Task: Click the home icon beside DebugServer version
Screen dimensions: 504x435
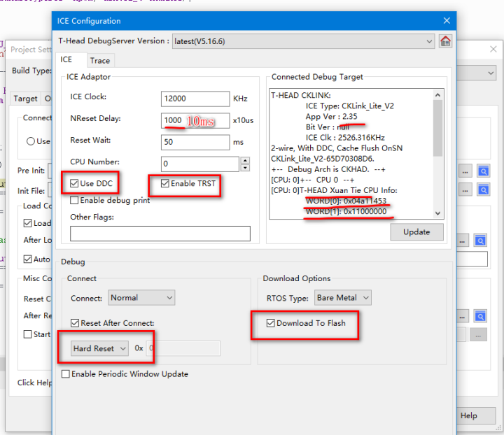Action: tap(445, 41)
